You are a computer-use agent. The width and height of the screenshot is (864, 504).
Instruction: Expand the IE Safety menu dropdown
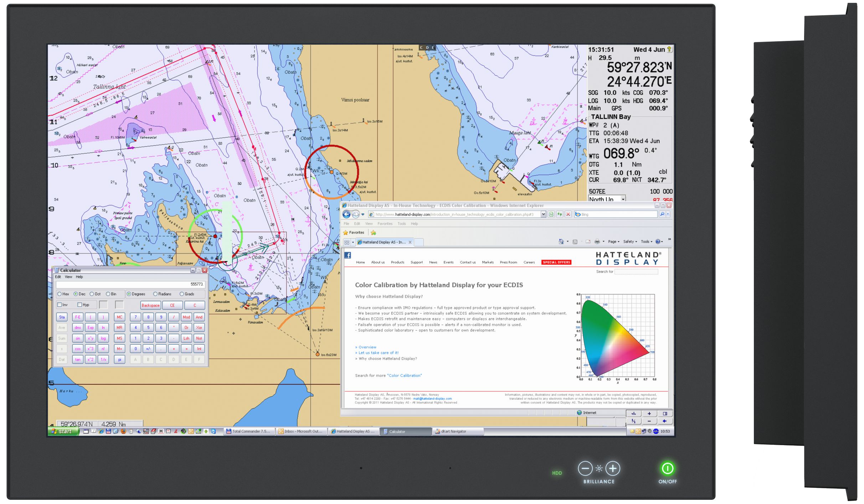click(x=630, y=241)
